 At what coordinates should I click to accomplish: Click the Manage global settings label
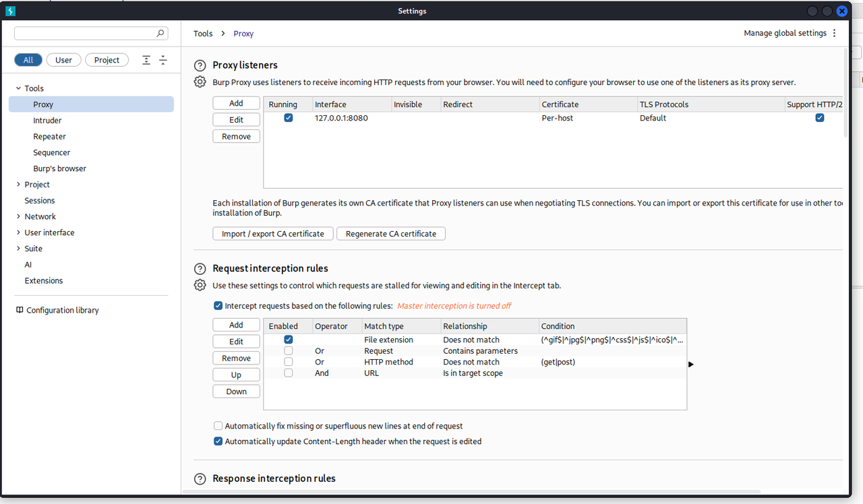785,33
